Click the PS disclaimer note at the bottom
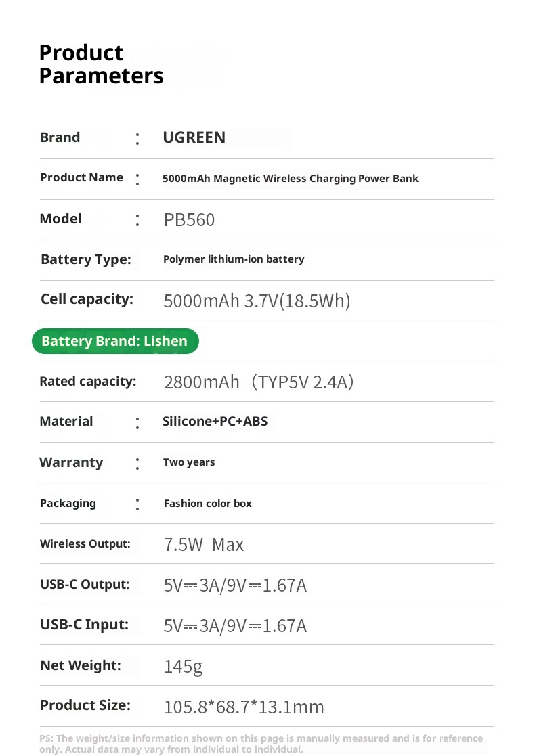 click(x=261, y=743)
